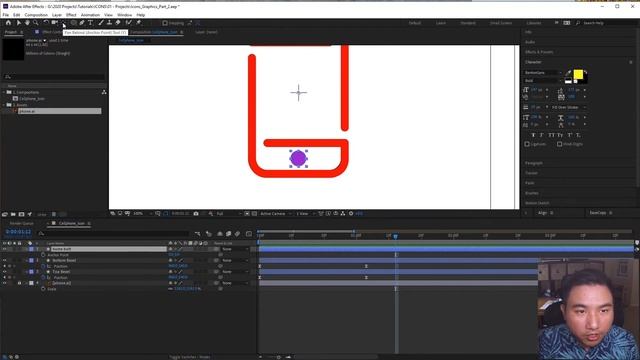Expand the Audio panel

pyautogui.click(x=530, y=42)
